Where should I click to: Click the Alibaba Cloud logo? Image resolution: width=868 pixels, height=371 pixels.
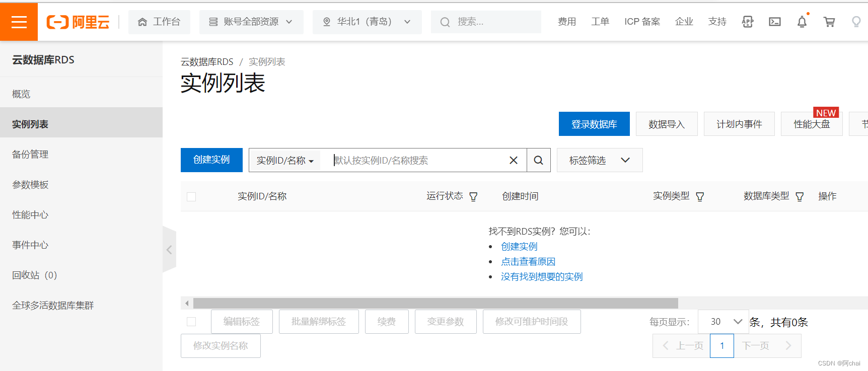78,22
